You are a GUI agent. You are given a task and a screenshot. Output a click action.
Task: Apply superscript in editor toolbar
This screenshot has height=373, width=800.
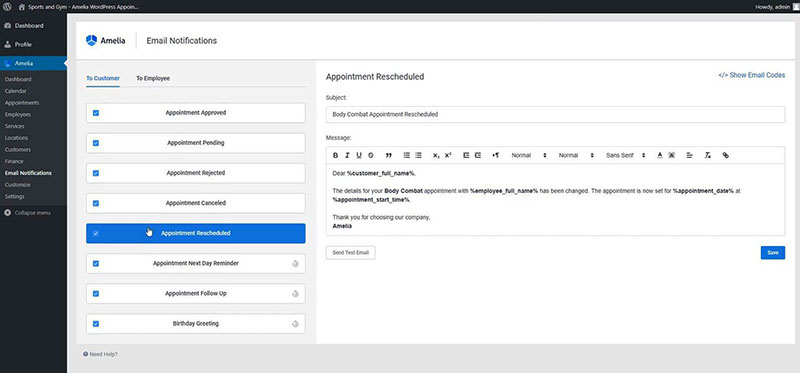click(448, 156)
